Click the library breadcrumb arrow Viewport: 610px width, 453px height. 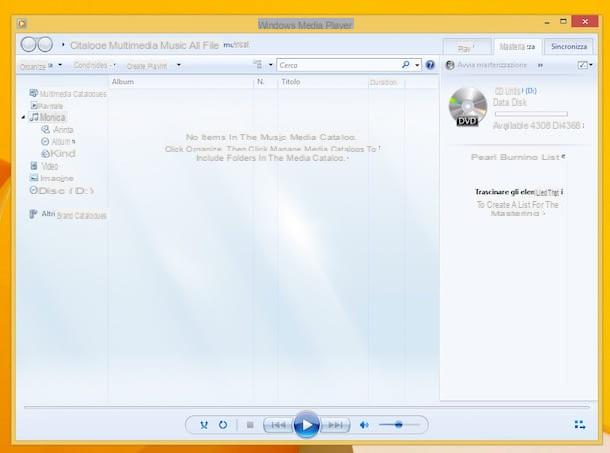click(63, 45)
